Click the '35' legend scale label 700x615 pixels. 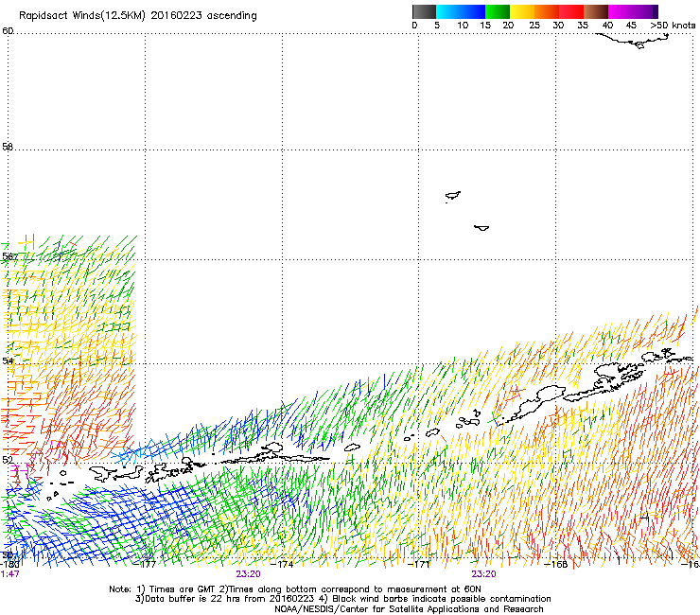pos(583,26)
